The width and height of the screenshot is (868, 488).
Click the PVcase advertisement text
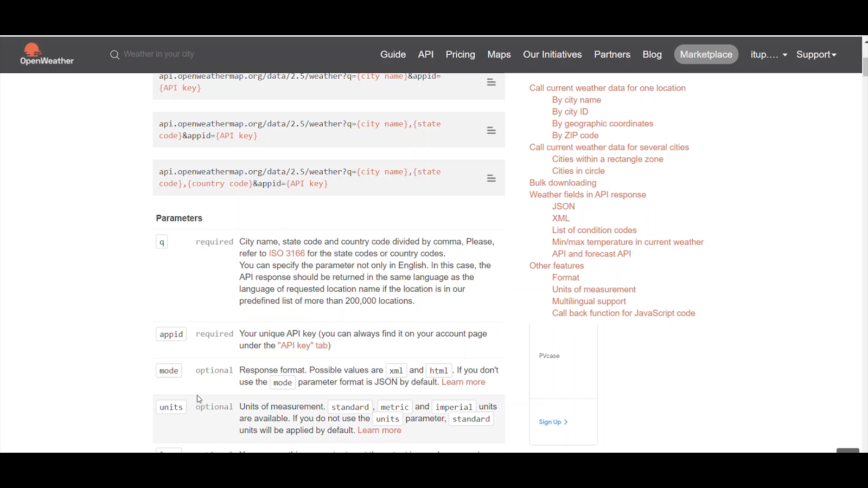(550, 356)
